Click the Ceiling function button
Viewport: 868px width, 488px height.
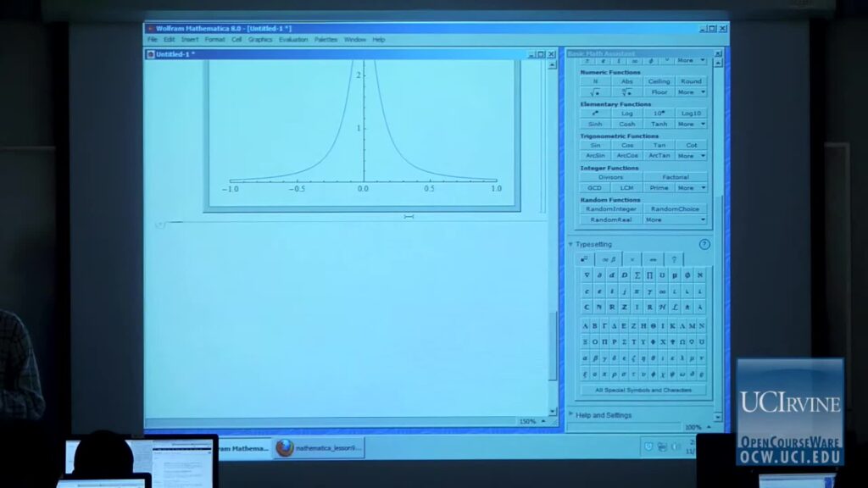(659, 81)
